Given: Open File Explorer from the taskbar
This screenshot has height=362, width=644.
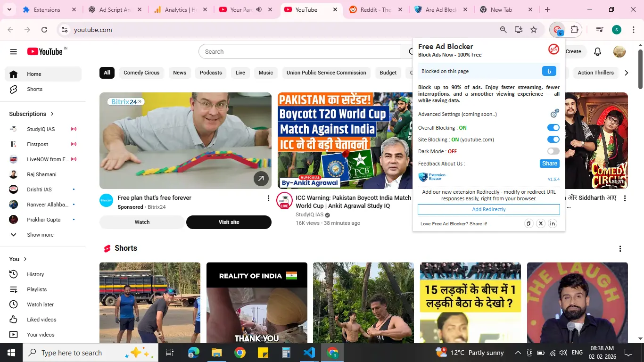Looking at the screenshot, I should coord(217,353).
